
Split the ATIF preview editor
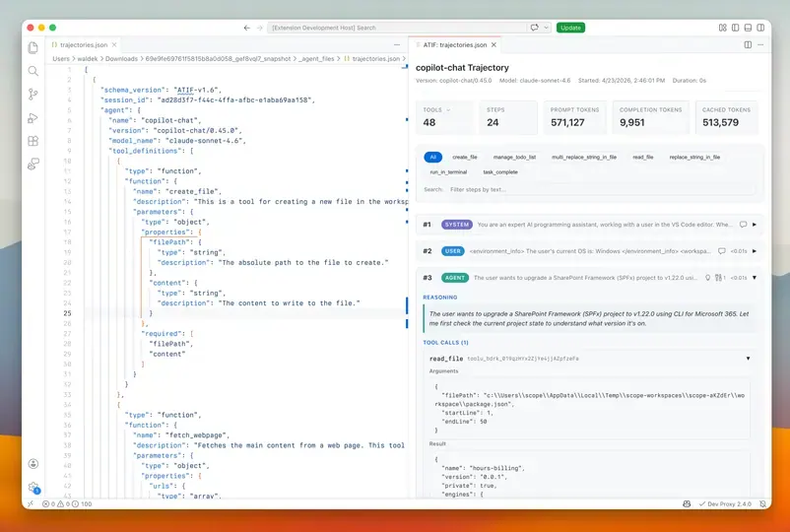[x=749, y=45]
